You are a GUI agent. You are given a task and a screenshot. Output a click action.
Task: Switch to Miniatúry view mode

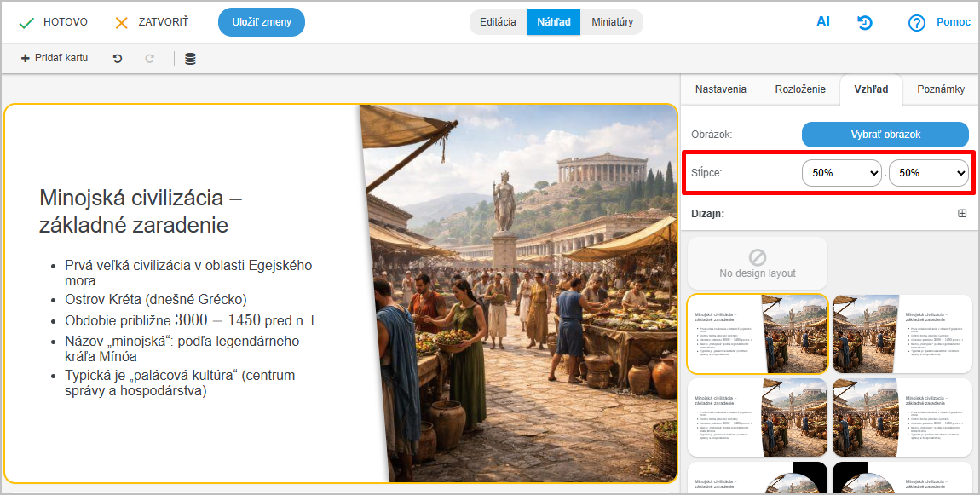612,22
